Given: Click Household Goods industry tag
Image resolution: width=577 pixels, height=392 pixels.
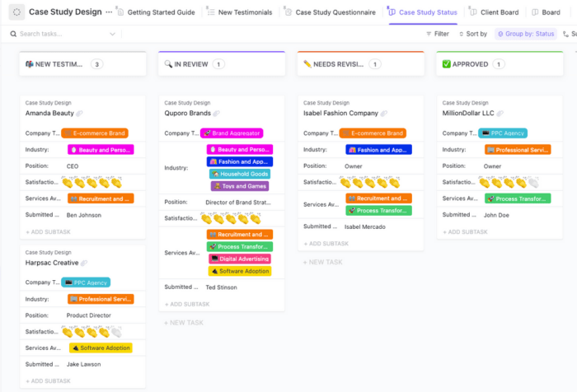Looking at the screenshot, I should pyautogui.click(x=240, y=174).
